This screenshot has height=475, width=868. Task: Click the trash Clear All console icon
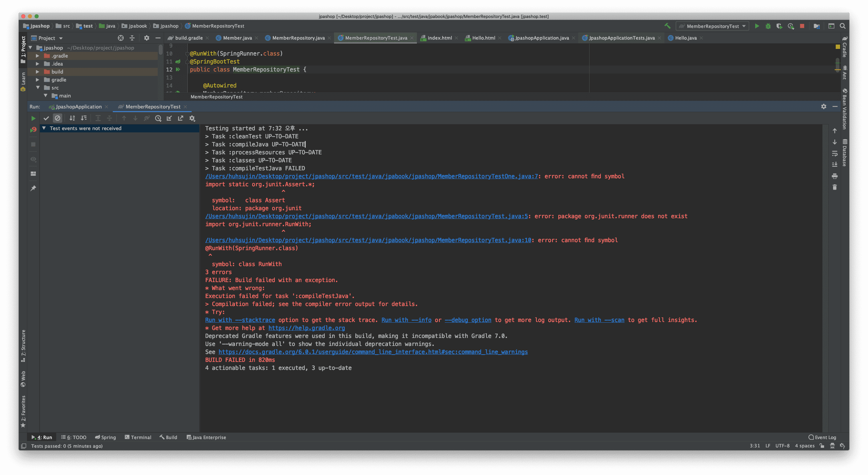pos(834,187)
